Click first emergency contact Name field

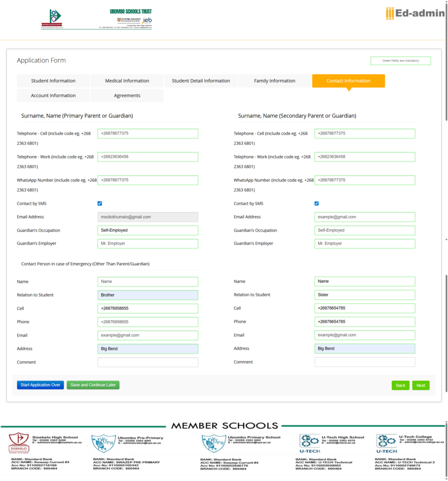(x=148, y=282)
